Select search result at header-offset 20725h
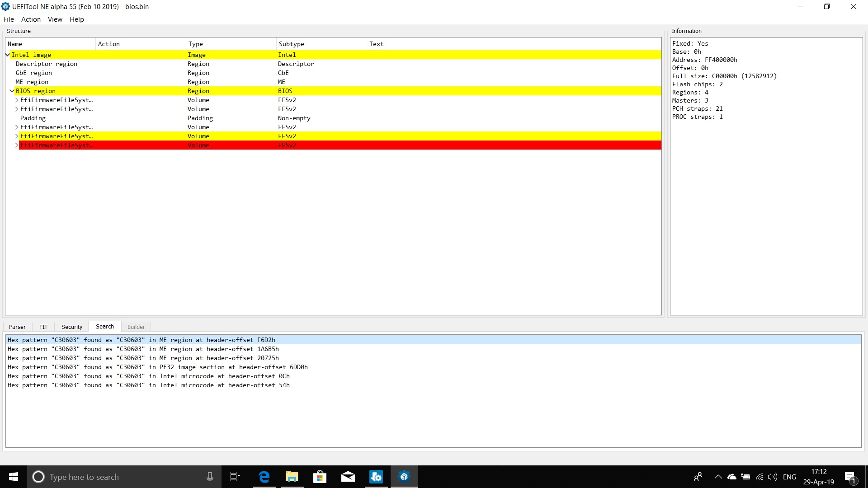Viewport: 868px width, 488px height. pos(434,358)
